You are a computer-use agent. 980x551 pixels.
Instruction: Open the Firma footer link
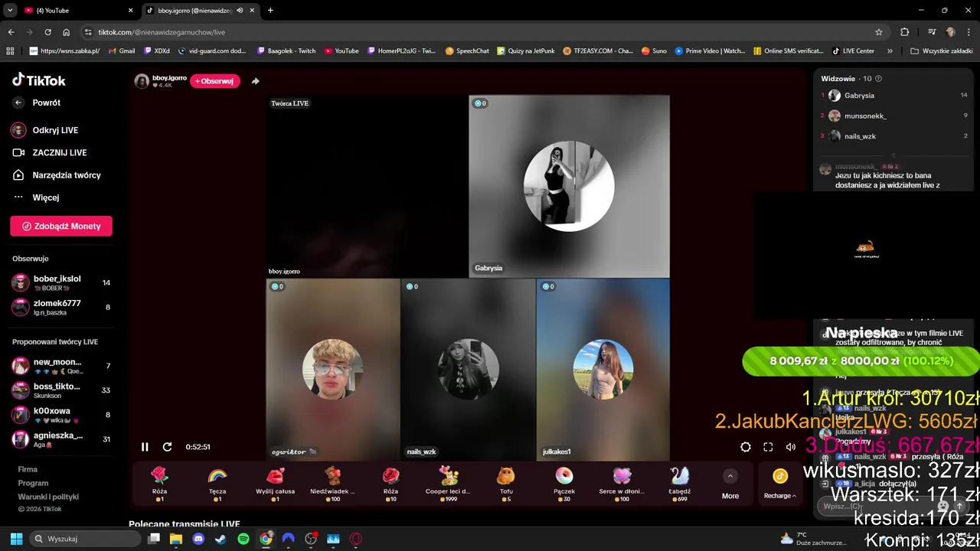(28, 469)
